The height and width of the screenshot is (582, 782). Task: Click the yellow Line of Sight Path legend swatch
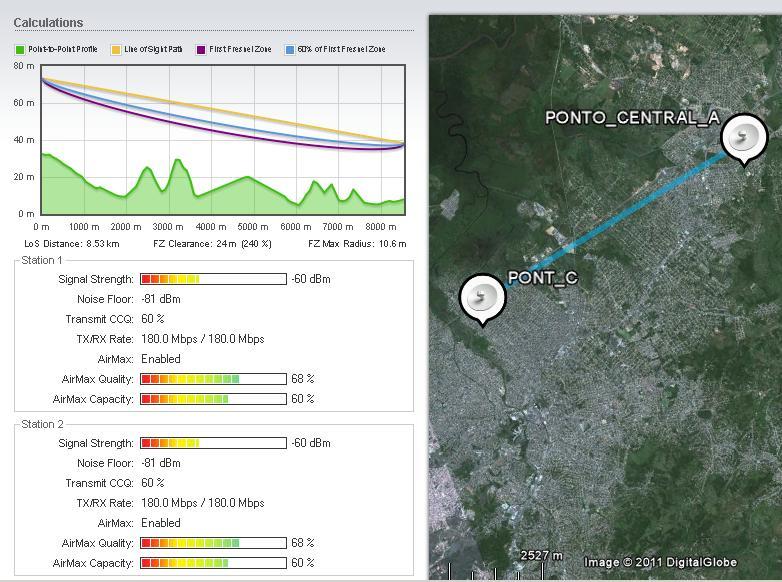(x=116, y=49)
